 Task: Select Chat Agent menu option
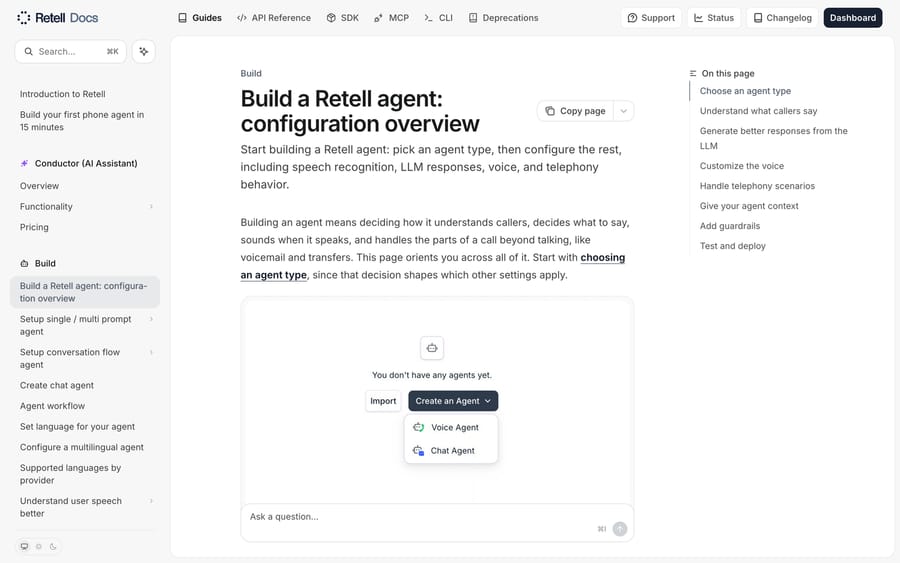coord(451,451)
